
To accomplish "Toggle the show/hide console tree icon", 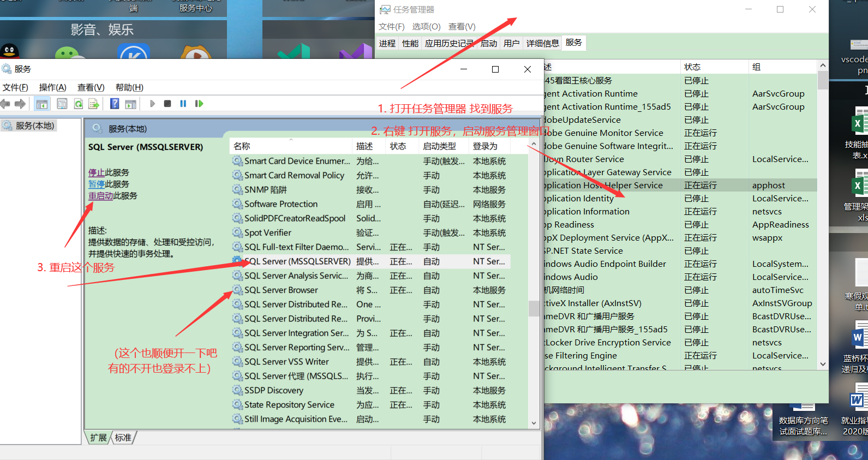I will 42,104.
